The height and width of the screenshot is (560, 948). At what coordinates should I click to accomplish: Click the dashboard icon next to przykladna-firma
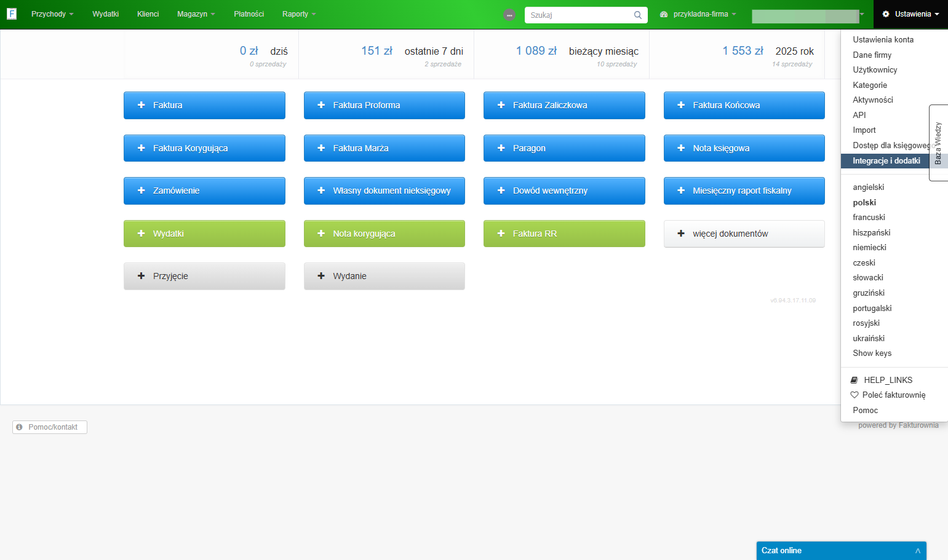coord(664,14)
